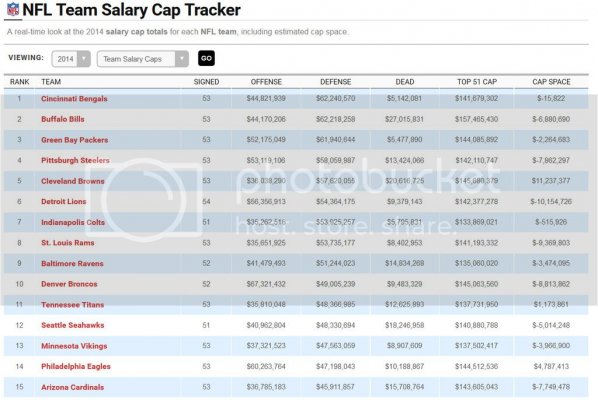Select Eagles cap space $4,787,413
This screenshot has height=400, width=598.
click(x=551, y=366)
